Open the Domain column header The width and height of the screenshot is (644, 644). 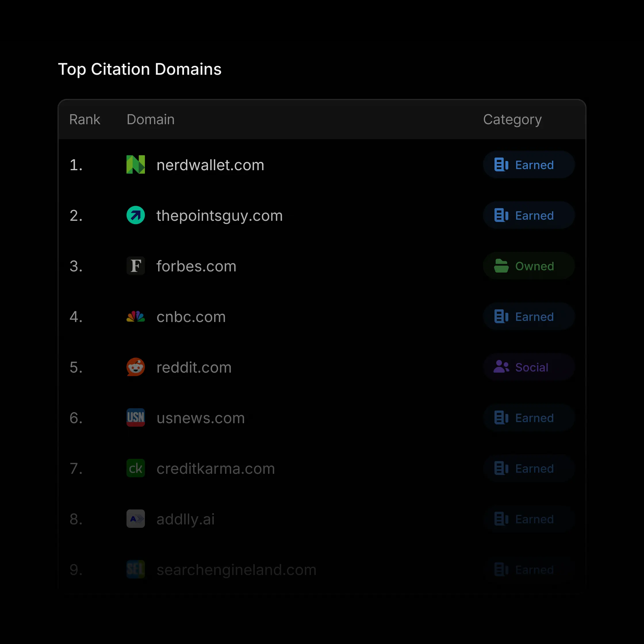pyautogui.click(x=150, y=119)
